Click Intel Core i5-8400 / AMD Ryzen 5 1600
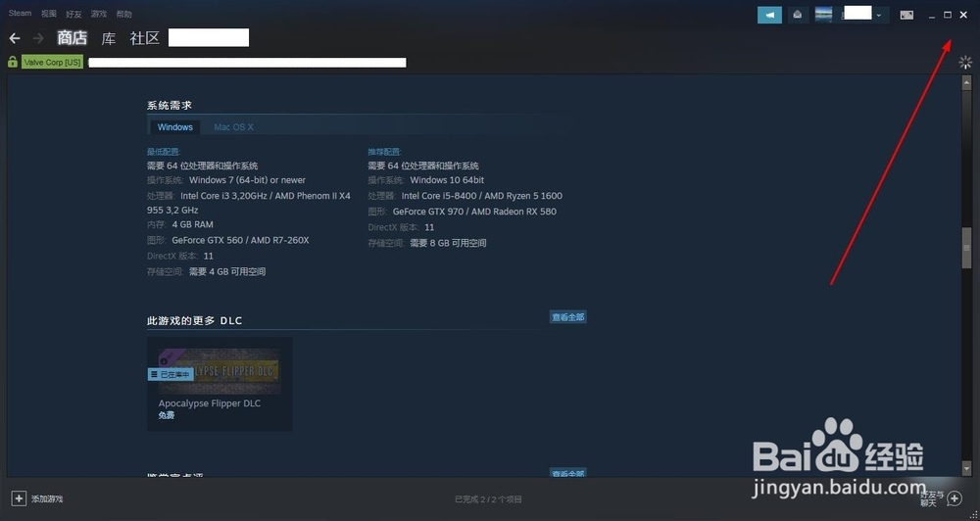The height and width of the screenshot is (521, 980). [482, 196]
